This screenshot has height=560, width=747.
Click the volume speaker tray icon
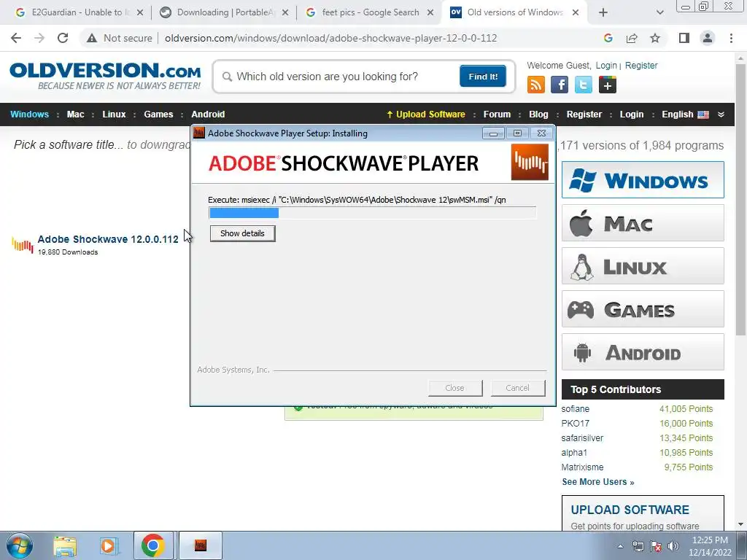[x=673, y=546]
